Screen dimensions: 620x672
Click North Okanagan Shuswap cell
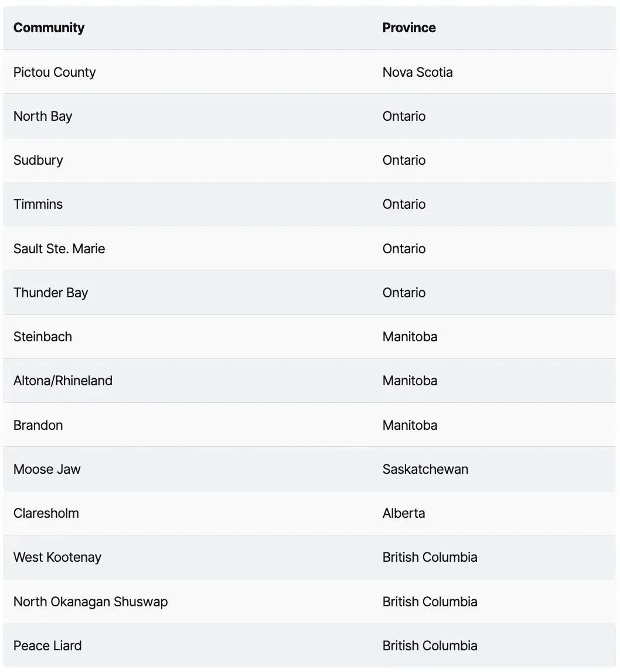tap(90, 602)
